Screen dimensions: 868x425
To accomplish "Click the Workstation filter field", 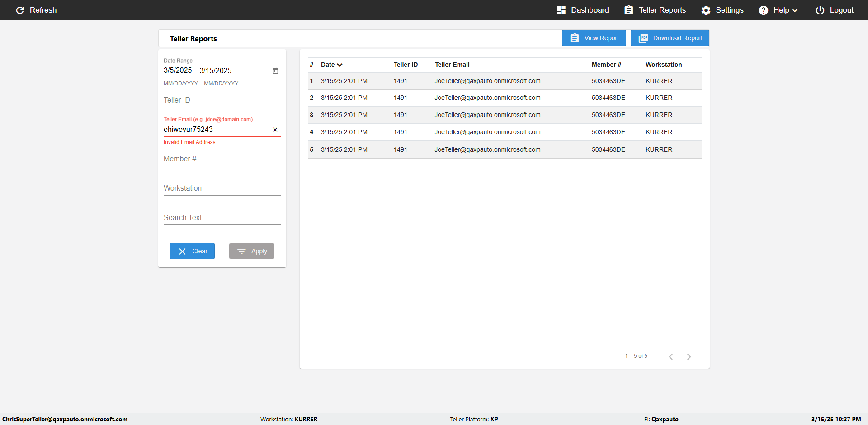I will point(222,188).
